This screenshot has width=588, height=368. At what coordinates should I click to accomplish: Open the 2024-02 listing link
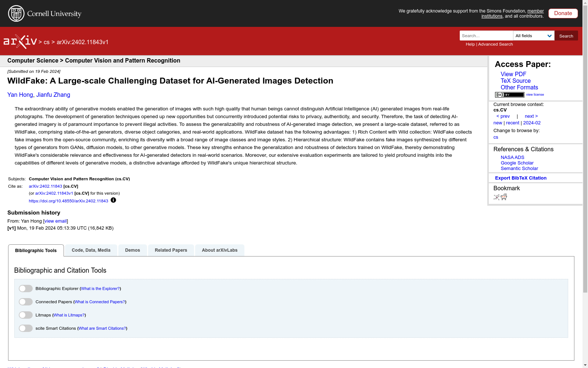pos(532,123)
